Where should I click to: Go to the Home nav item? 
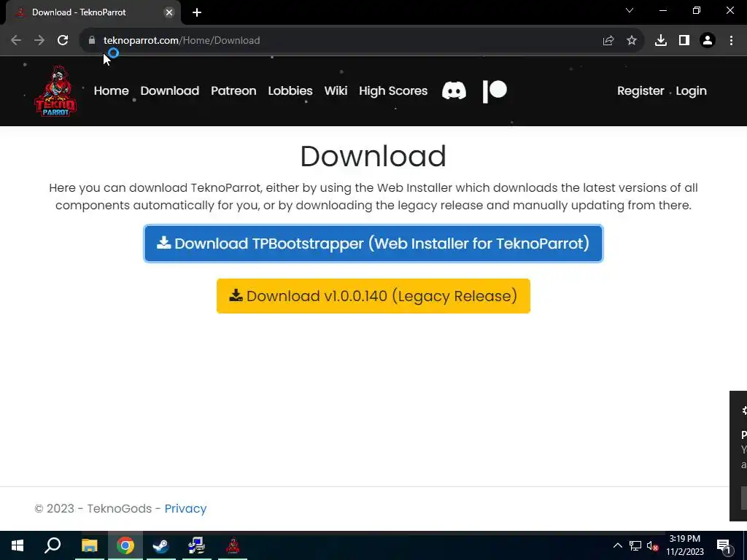click(x=111, y=91)
